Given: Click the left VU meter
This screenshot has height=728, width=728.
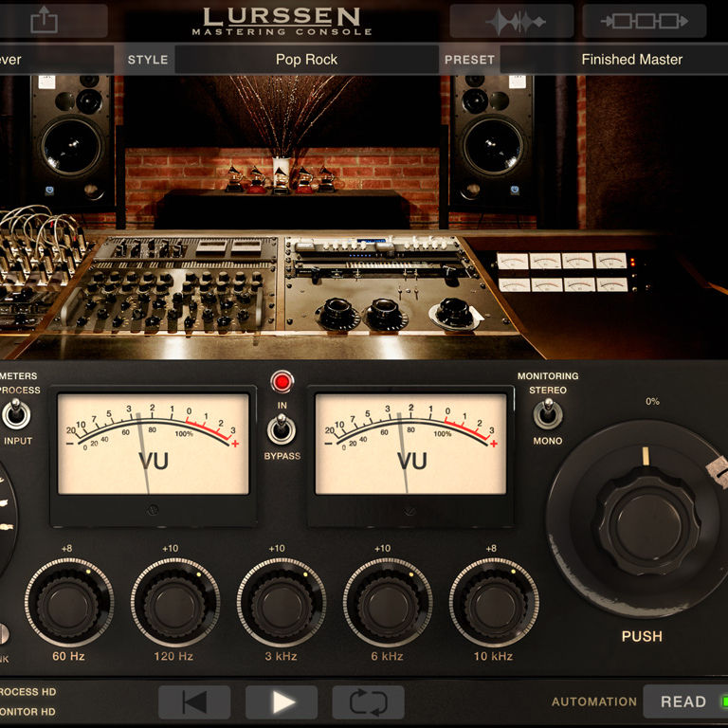Looking at the screenshot, I should [x=154, y=445].
